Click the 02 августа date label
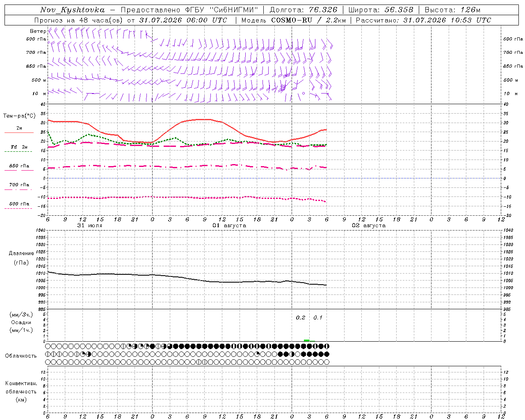 (369, 226)
